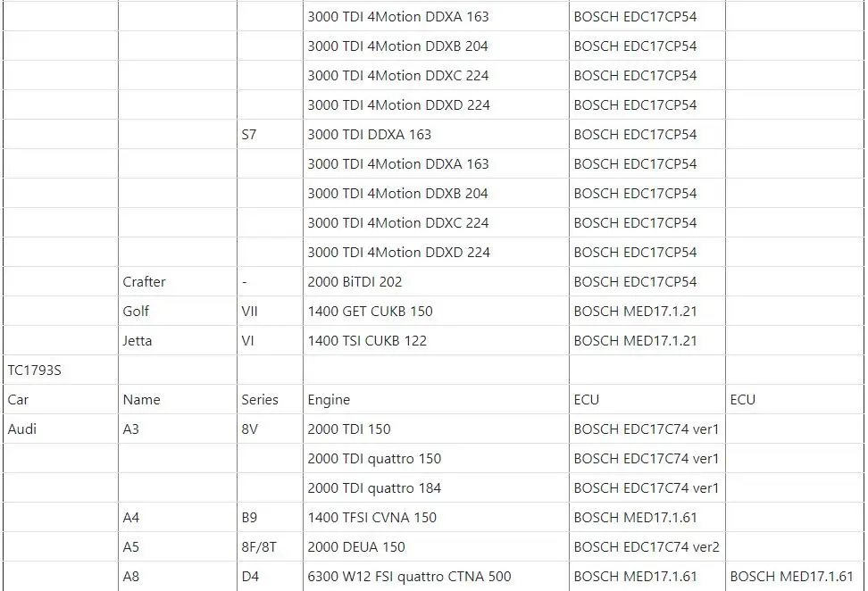Select the Engine column header
Image resolution: width=868 pixels, height=591 pixels.
[436, 400]
